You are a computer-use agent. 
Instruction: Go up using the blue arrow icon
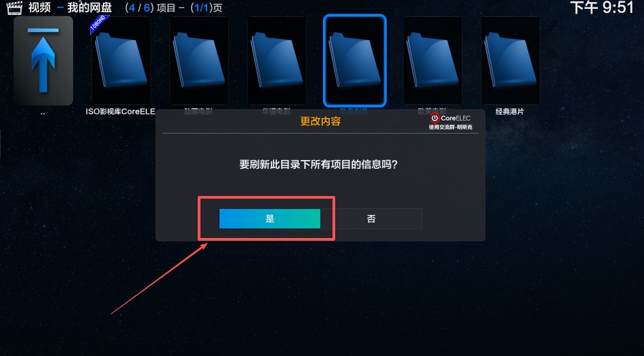43,60
